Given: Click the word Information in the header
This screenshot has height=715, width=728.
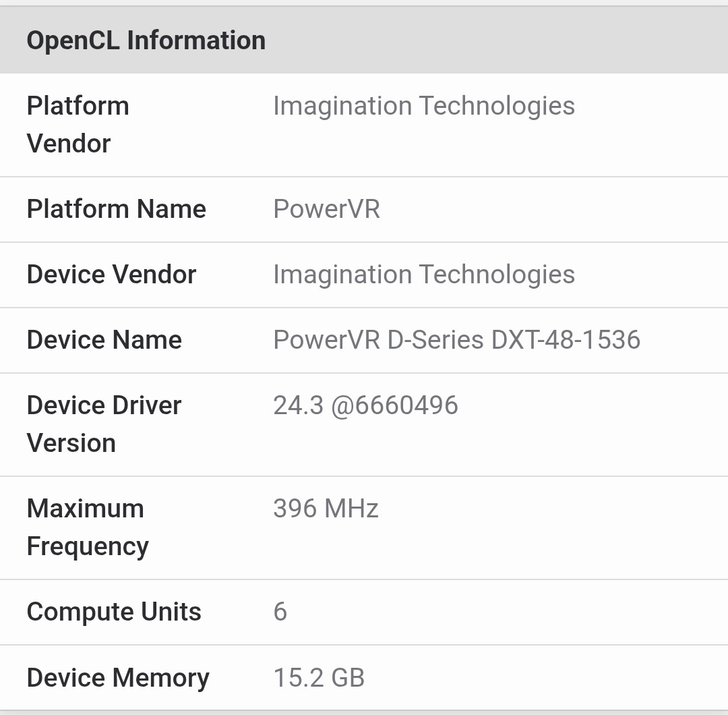Looking at the screenshot, I should pos(196,40).
